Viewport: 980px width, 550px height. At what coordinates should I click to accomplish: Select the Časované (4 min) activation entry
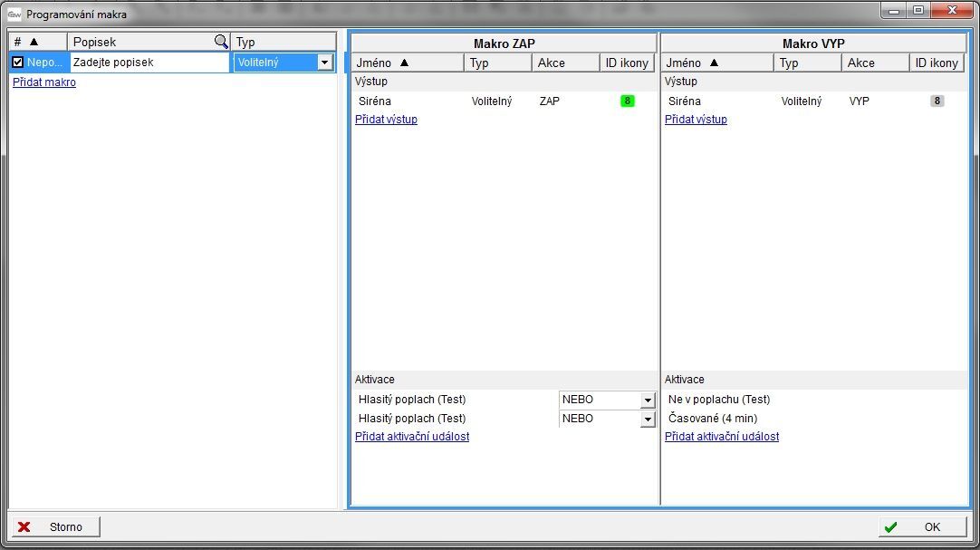[x=713, y=419]
